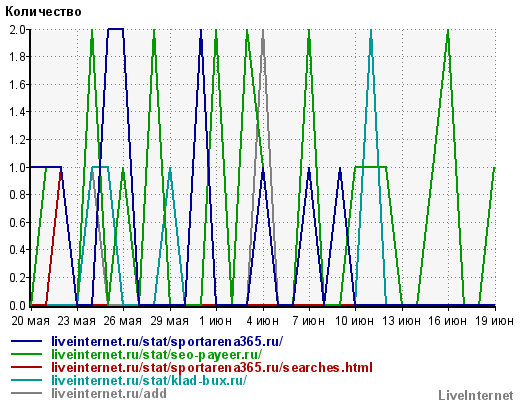
Task: Select the green legend line swatch
Action: (27, 354)
